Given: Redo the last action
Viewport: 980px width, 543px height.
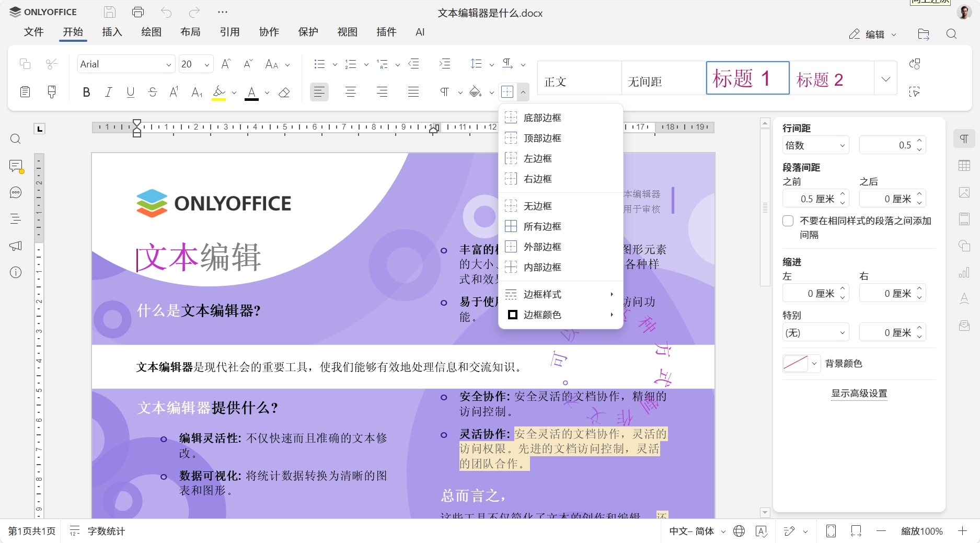Looking at the screenshot, I should coord(194,12).
